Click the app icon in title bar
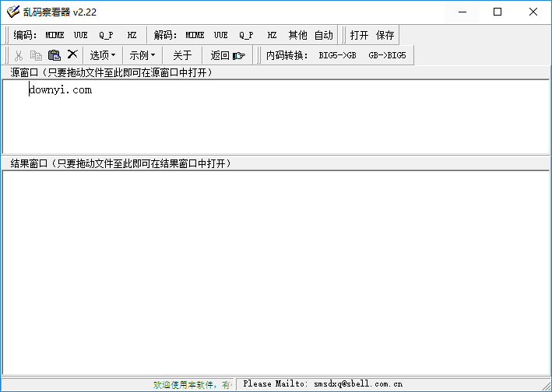The height and width of the screenshot is (392, 552). pyautogui.click(x=12, y=12)
